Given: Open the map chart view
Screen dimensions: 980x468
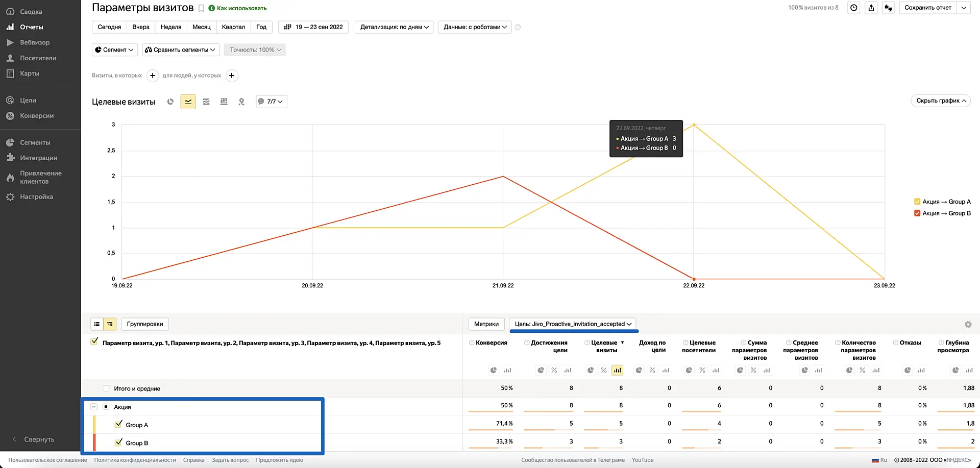Looking at the screenshot, I should tap(241, 102).
